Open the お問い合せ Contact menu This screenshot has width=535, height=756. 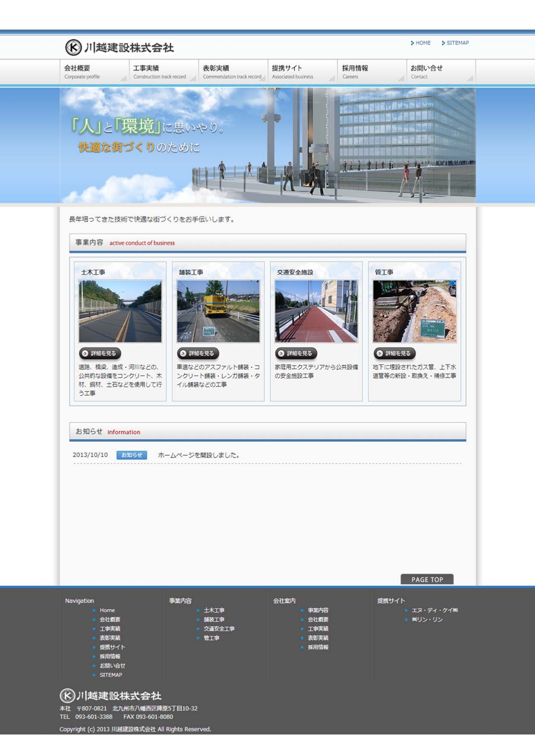[x=441, y=72]
